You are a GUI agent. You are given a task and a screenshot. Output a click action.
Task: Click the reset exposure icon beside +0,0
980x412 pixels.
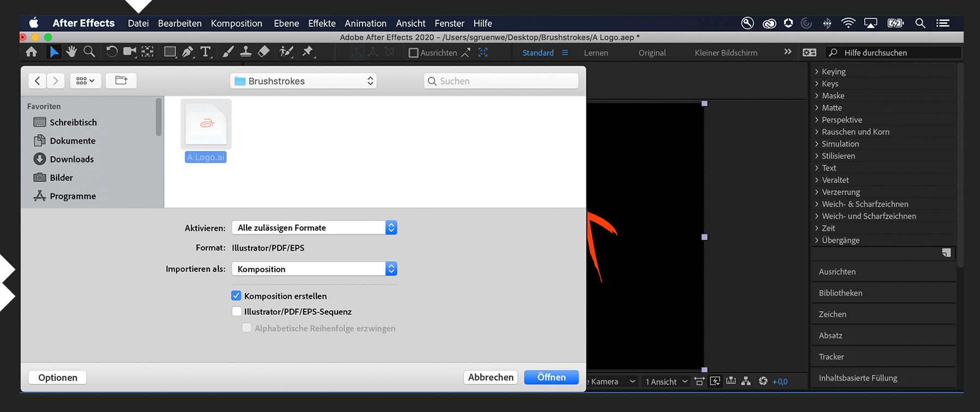[763, 381]
